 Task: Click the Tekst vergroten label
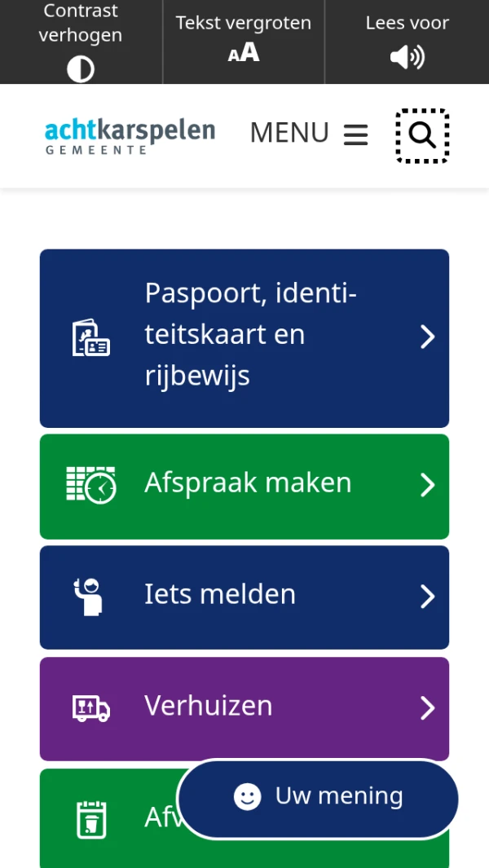click(x=244, y=23)
